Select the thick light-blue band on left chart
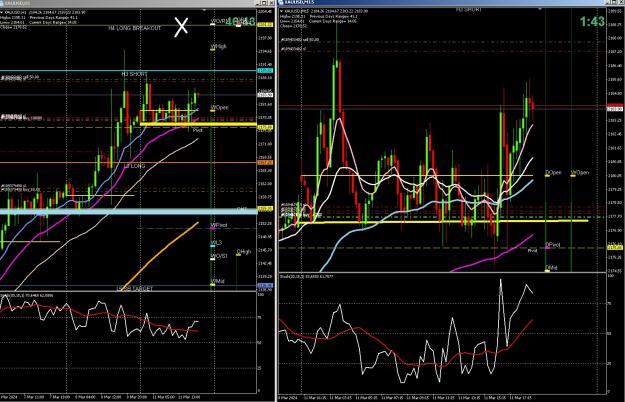The height and width of the screenshot is (402, 625). tap(128, 211)
